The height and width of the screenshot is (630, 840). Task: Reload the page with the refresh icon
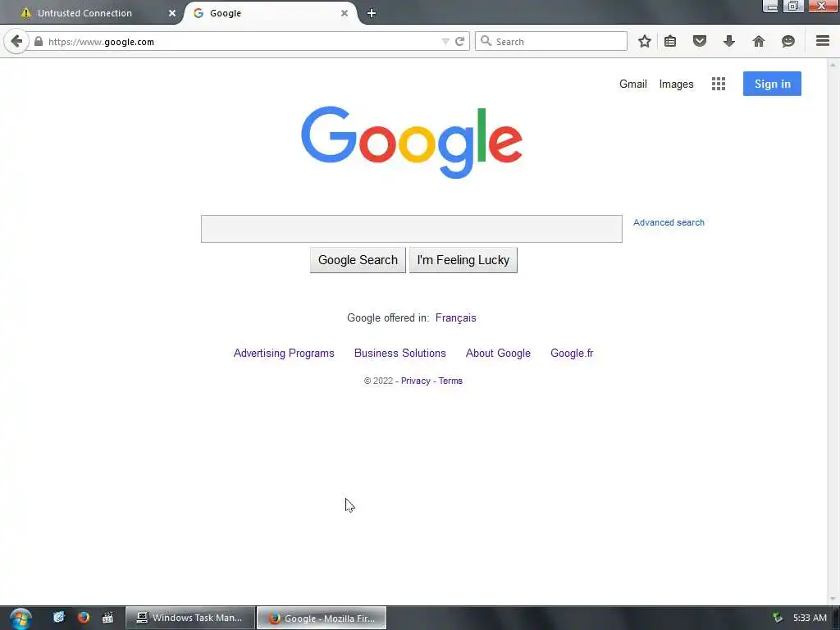[459, 41]
